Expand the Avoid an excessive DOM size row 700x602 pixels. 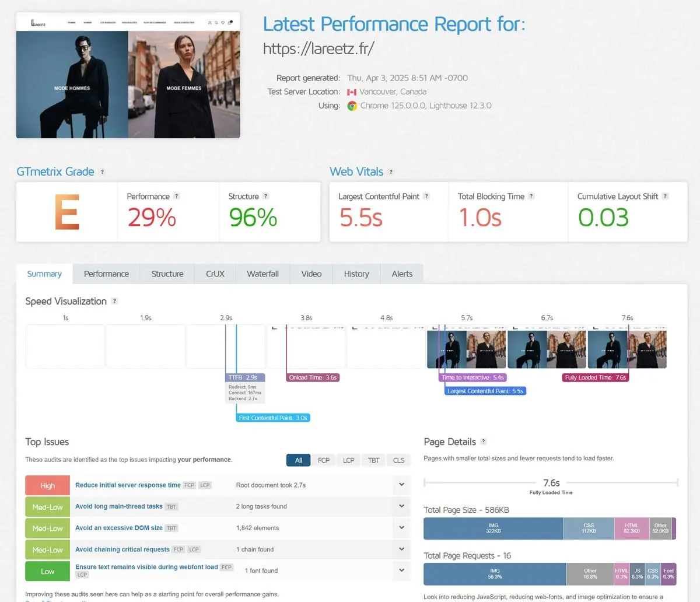coord(401,528)
